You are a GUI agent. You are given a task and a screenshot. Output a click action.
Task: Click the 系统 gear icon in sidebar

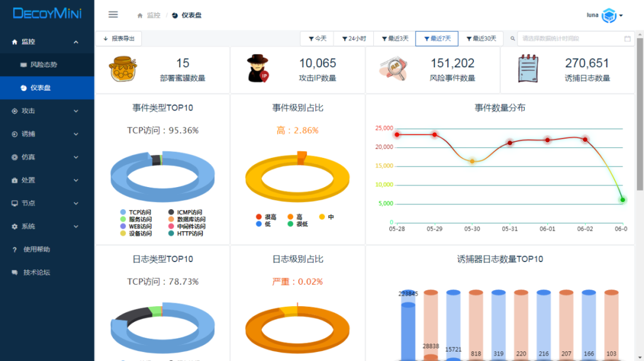pyautogui.click(x=15, y=226)
